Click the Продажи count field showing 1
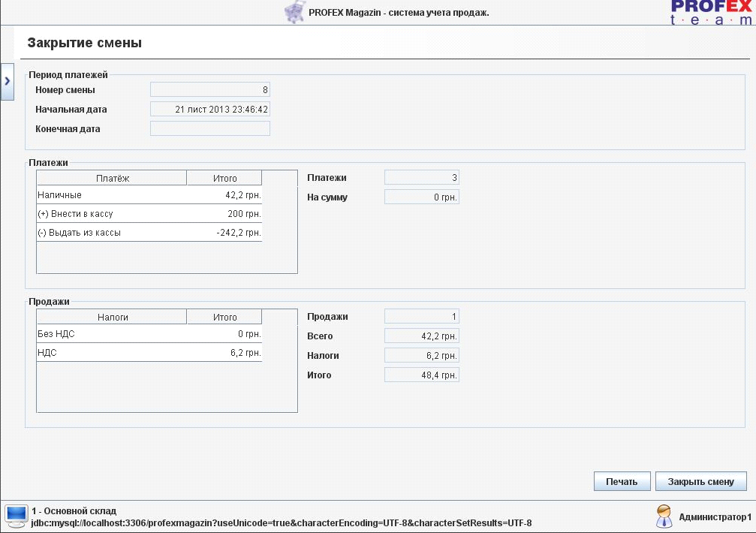 422,317
